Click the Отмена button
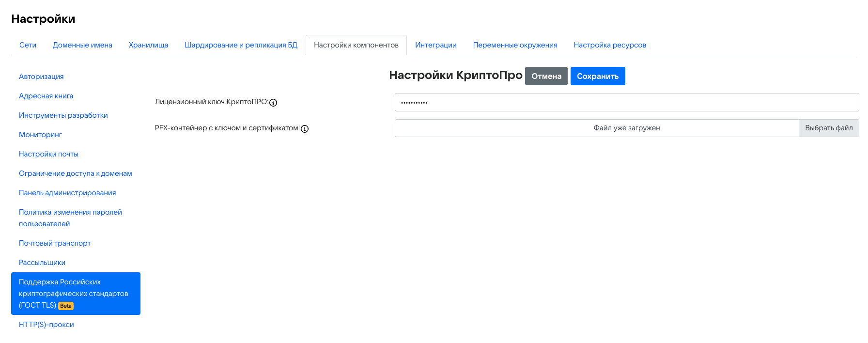The height and width of the screenshot is (343, 868). pyautogui.click(x=546, y=76)
